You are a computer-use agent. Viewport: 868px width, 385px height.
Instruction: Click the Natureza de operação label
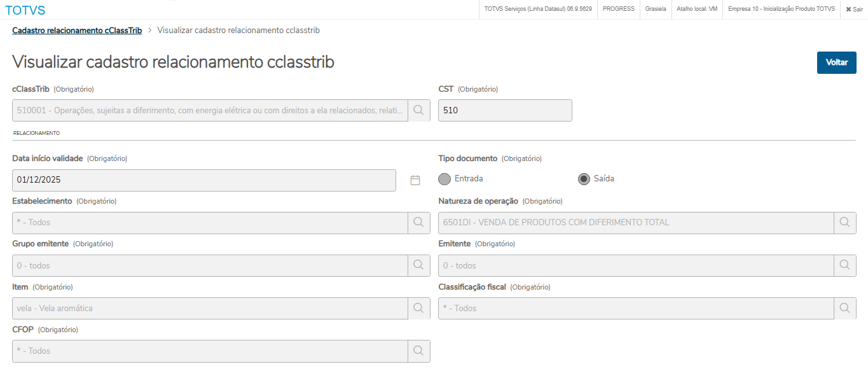point(478,201)
